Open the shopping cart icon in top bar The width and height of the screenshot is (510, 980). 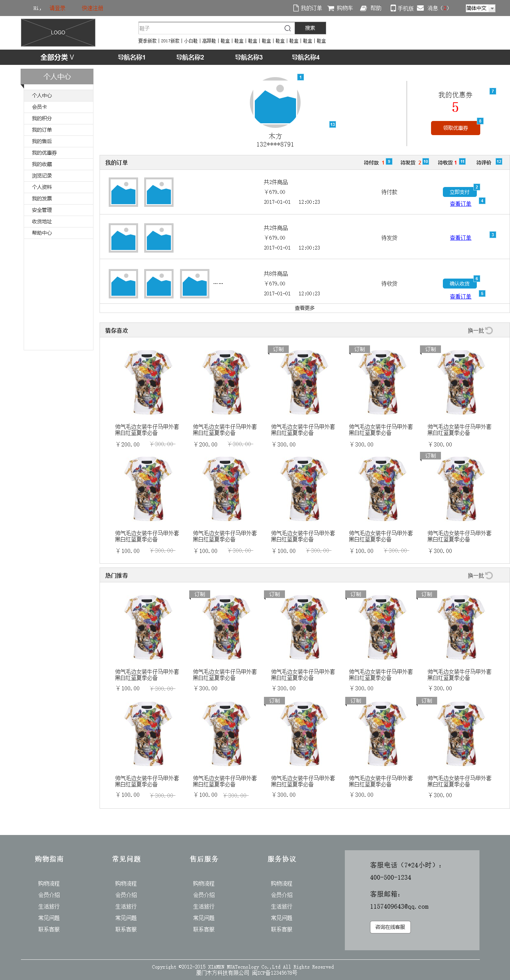[331, 8]
